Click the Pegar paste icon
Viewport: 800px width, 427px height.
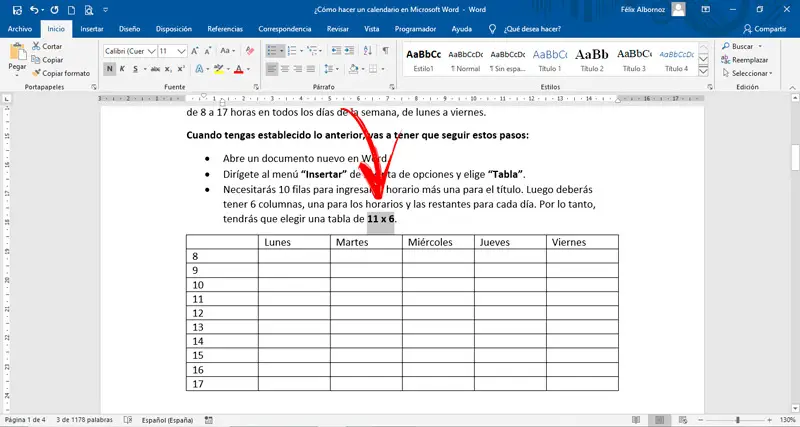(x=17, y=52)
